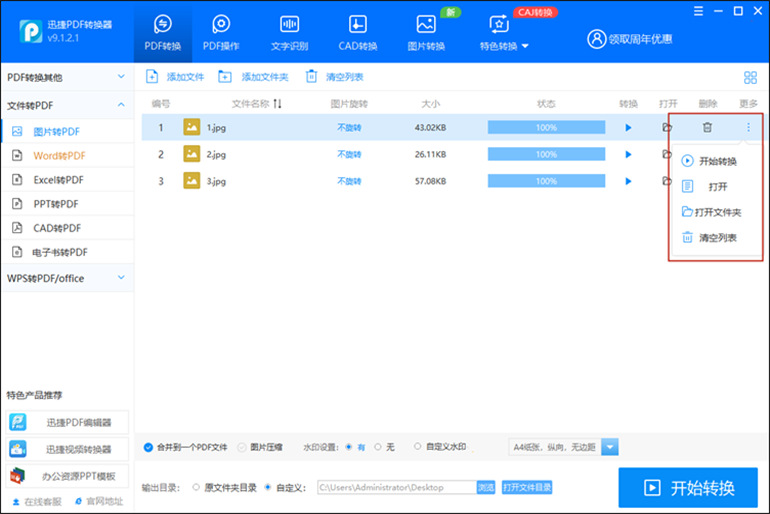Click the large 开始转换 button
This screenshot has height=514, width=770.
[688, 487]
